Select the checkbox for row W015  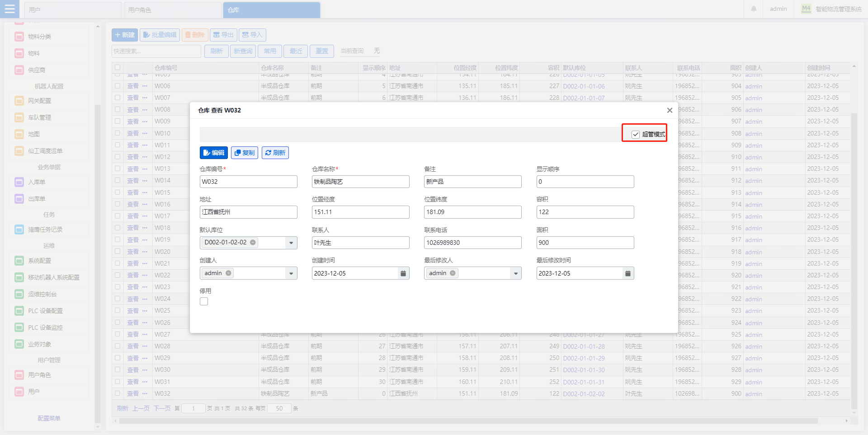(x=118, y=192)
